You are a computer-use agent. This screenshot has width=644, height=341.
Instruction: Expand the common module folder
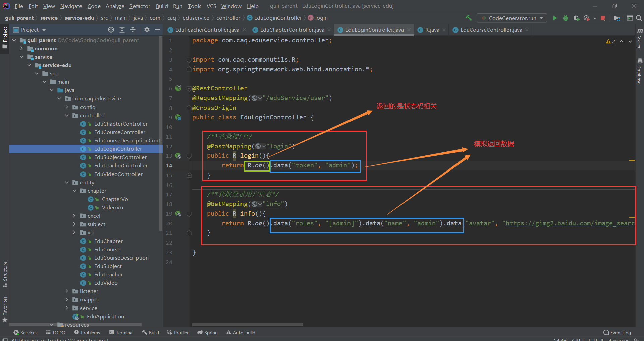coord(21,48)
